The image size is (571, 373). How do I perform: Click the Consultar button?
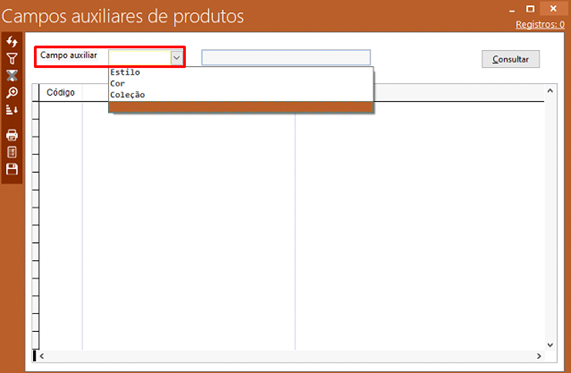point(511,59)
